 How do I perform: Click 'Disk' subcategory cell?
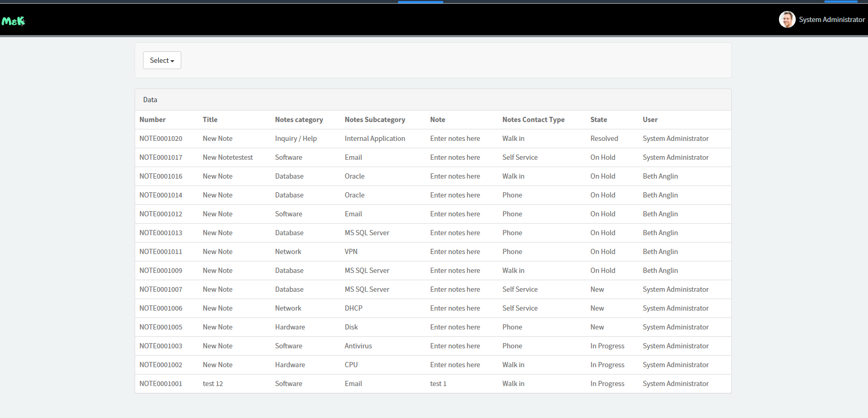[351, 327]
